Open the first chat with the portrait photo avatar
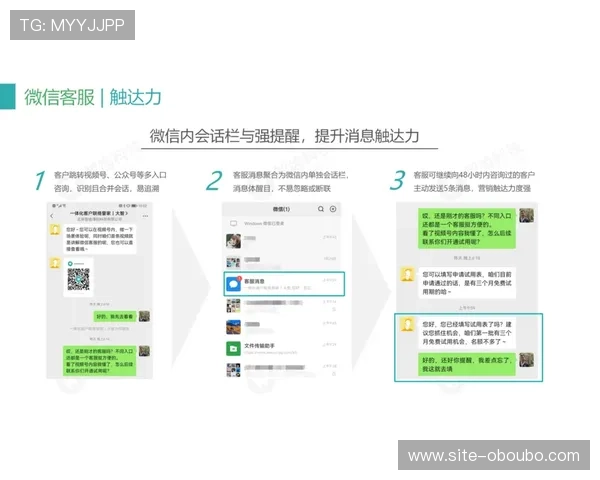The image size is (600, 480). click(282, 241)
